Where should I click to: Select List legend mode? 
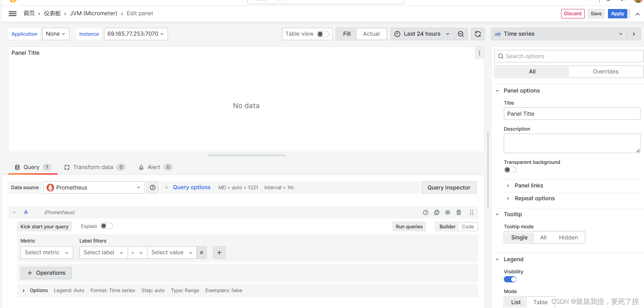click(x=516, y=302)
